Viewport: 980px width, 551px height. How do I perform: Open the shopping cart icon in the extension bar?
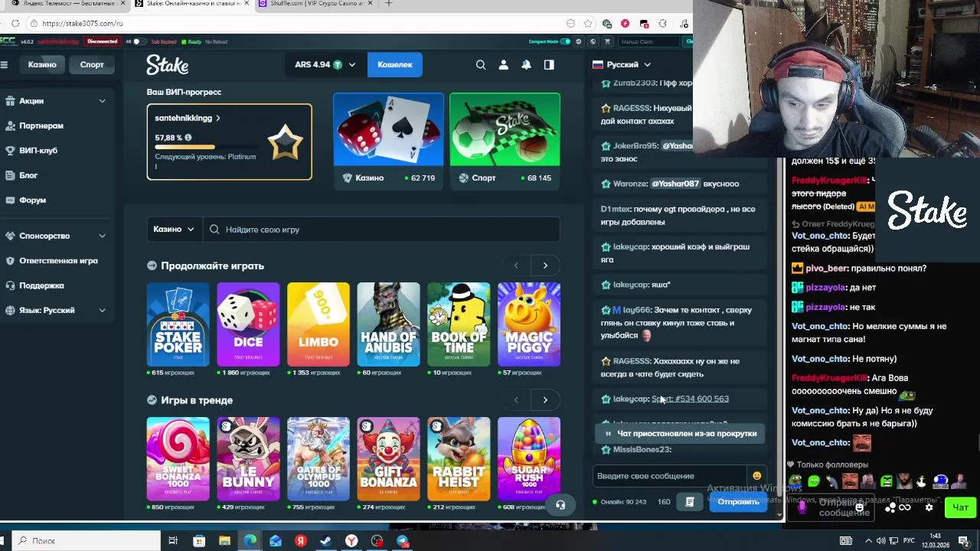click(607, 41)
